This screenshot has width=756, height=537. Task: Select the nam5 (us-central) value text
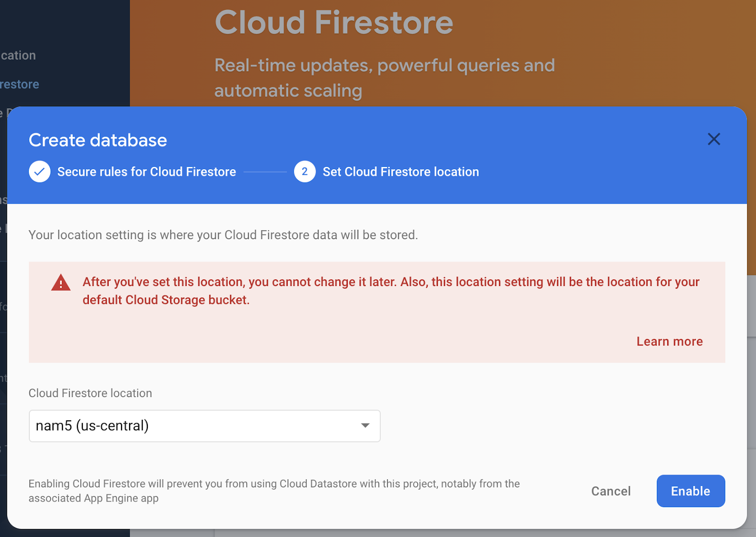(x=92, y=426)
